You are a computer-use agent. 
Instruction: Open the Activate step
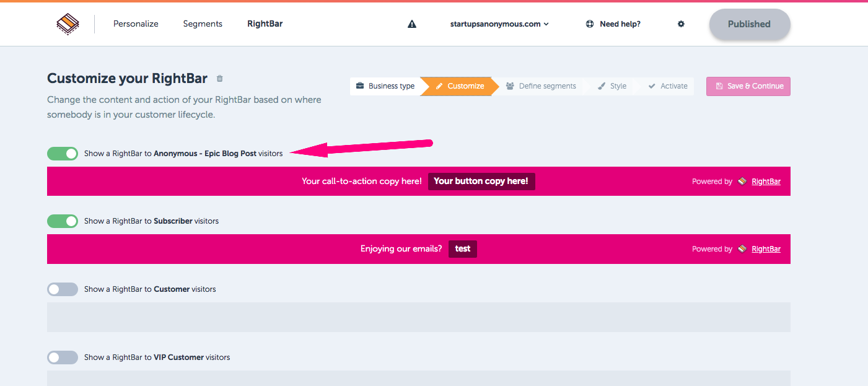pyautogui.click(x=668, y=86)
